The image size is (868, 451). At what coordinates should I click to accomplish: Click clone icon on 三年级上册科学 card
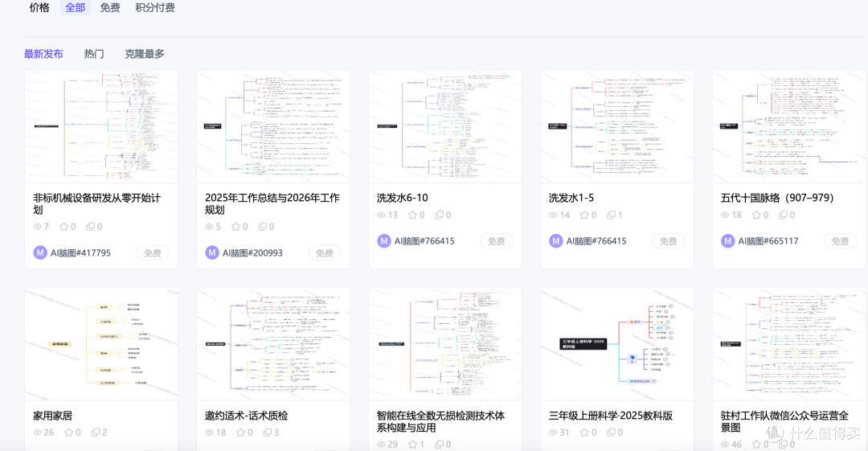click(611, 433)
